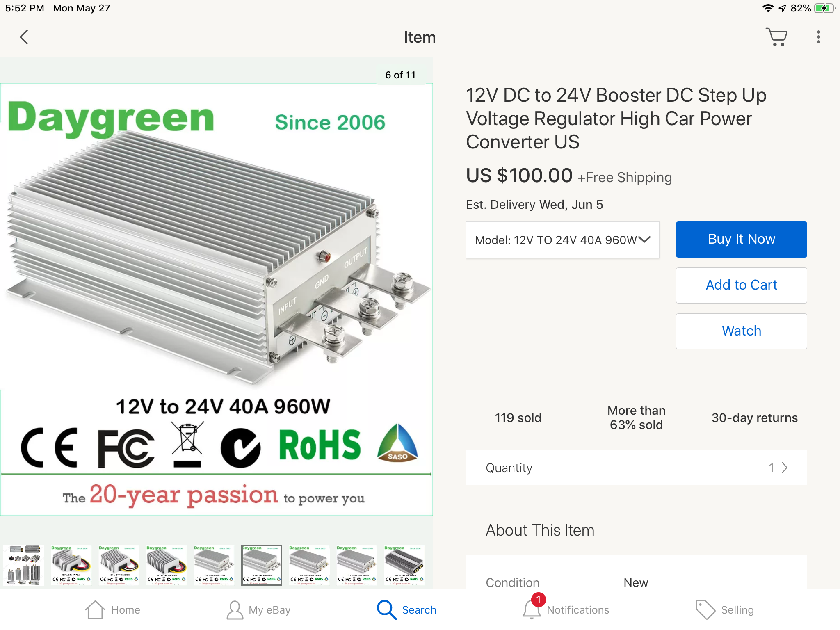Select the fifth product thumbnail

coord(214,565)
